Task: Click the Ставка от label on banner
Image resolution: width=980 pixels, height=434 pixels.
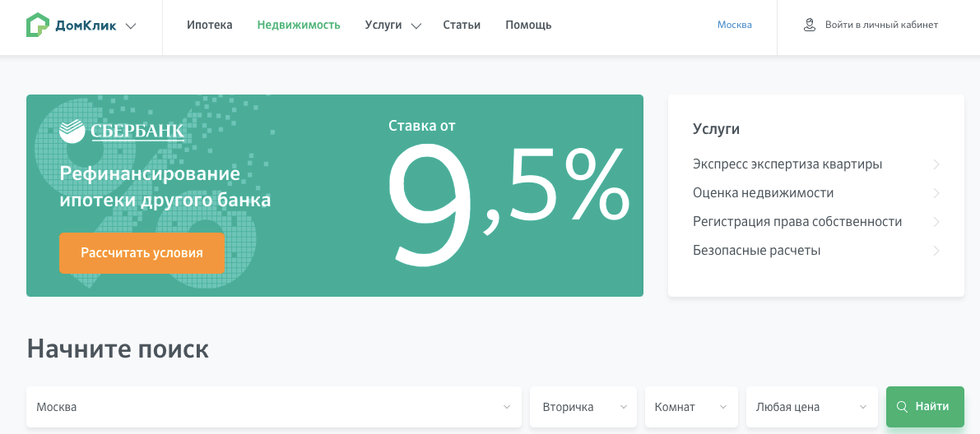Action: (x=422, y=126)
